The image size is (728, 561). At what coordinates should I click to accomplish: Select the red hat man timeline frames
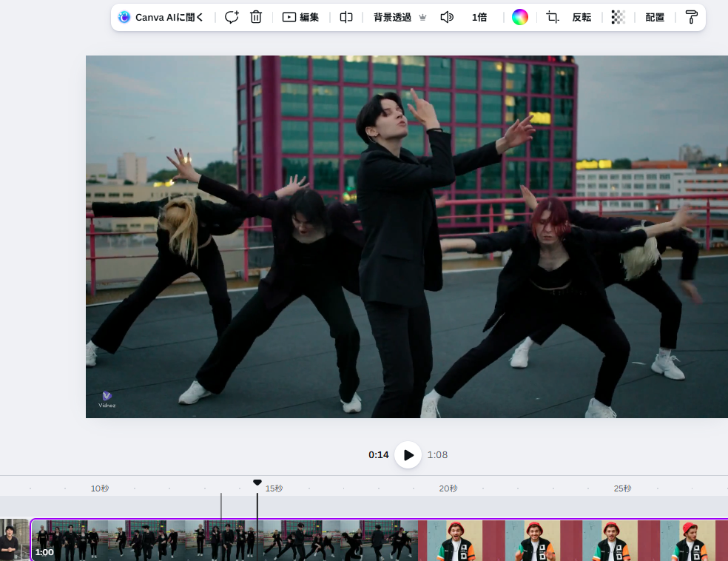click(x=573, y=540)
